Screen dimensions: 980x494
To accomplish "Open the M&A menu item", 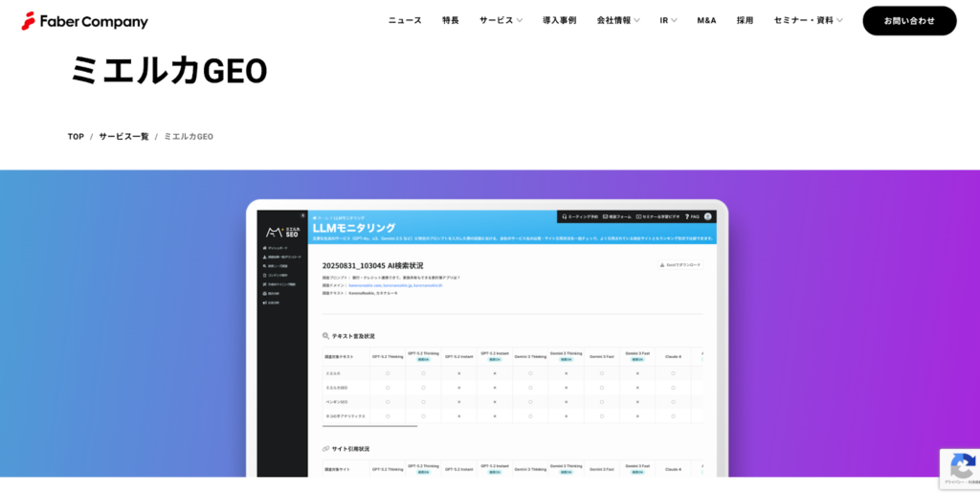I will [x=706, y=20].
